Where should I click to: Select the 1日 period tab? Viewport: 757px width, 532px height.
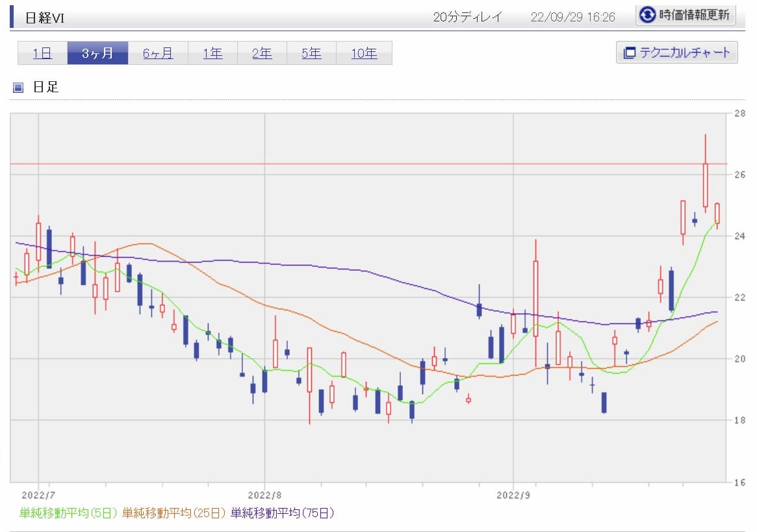click(42, 53)
